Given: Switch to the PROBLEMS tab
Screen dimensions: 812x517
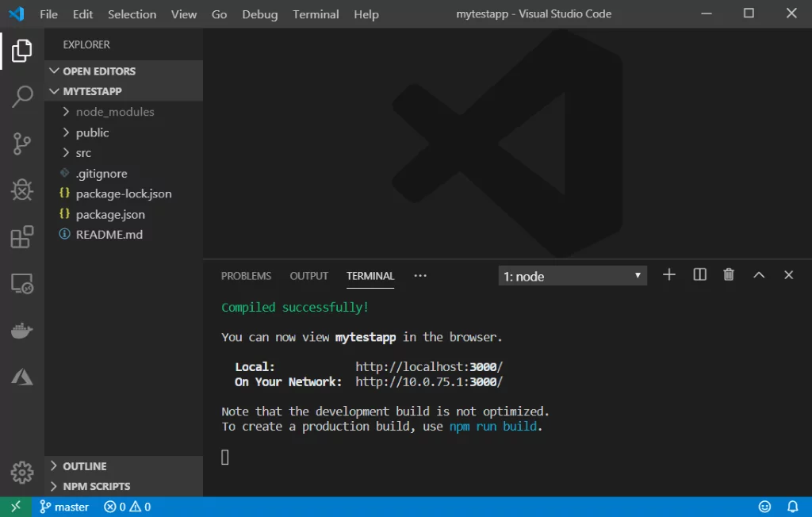Looking at the screenshot, I should click(246, 276).
